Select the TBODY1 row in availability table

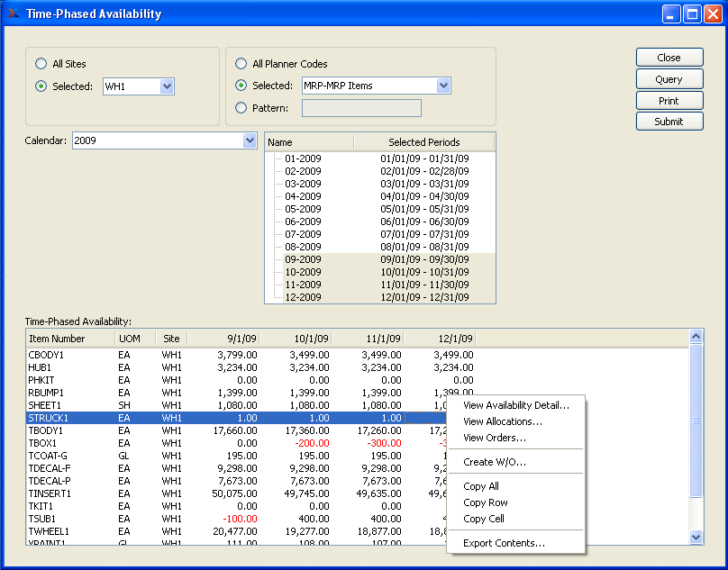click(x=46, y=430)
